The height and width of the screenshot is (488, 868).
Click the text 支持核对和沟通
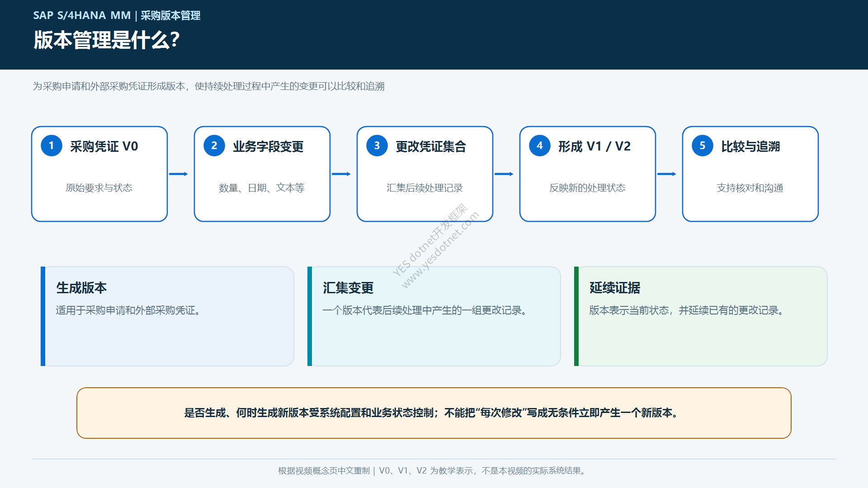(750, 188)
